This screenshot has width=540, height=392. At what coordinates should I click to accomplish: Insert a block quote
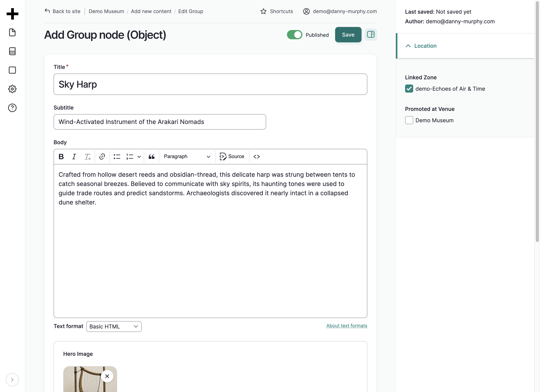pyautogui.click(x=152, y=157)
